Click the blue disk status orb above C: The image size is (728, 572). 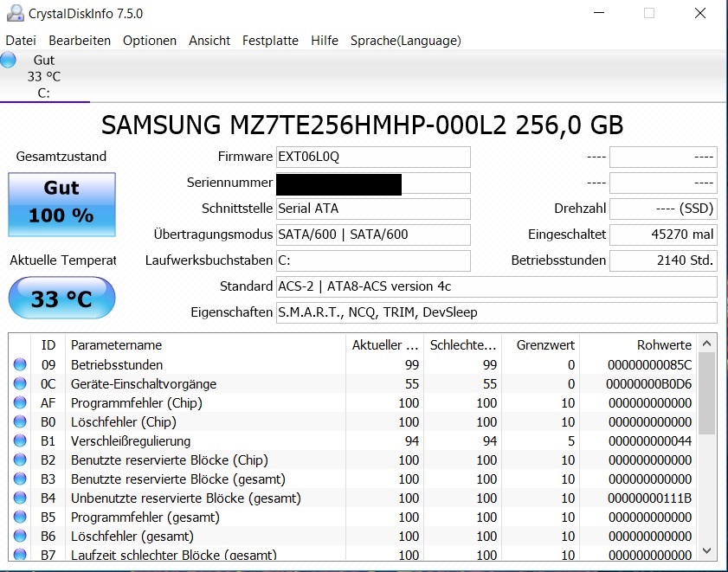pyautogui.click(x=8, y=61)
